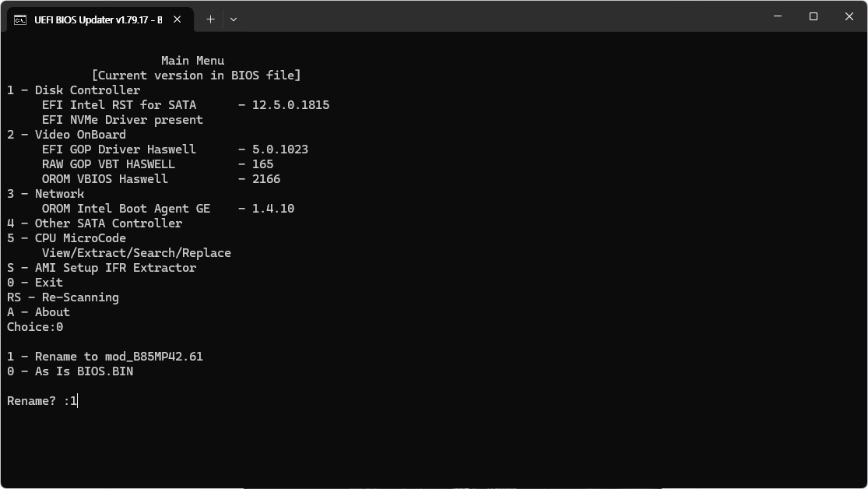
Task: Click the terminal icon in the tab
Action: (x=20, y=20)
